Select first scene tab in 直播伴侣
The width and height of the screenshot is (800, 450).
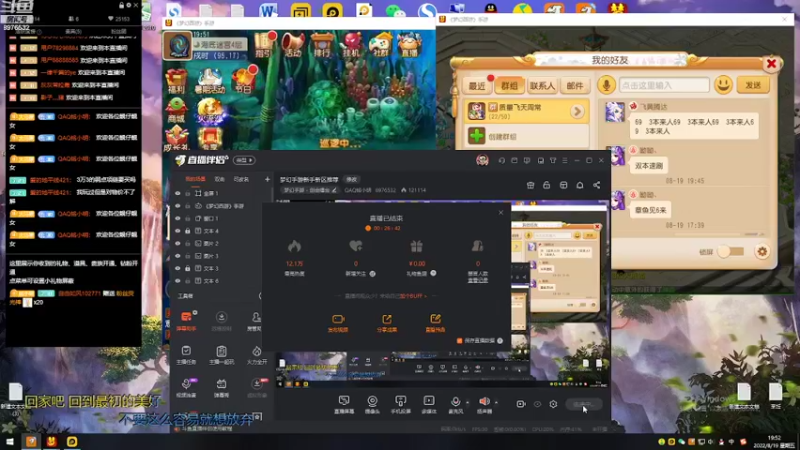195,179
